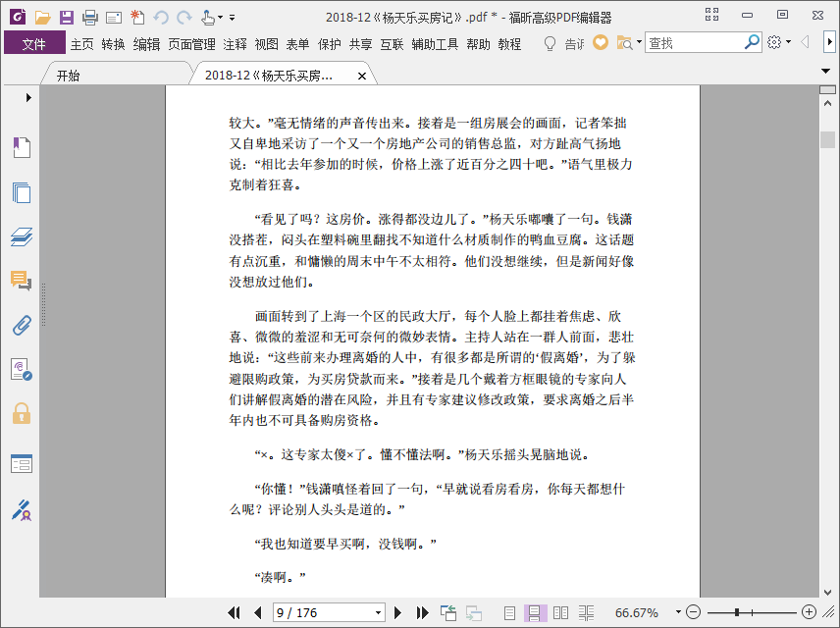Open the tab list dropdown arrow
This screenshot has width=840, height=628.
(x=825, y=72)
